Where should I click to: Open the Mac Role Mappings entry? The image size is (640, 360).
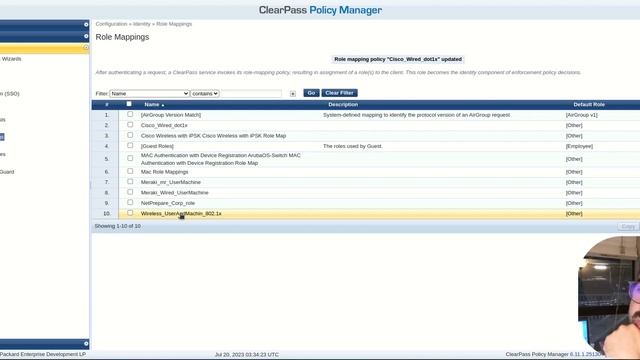(x=164, y=172)
